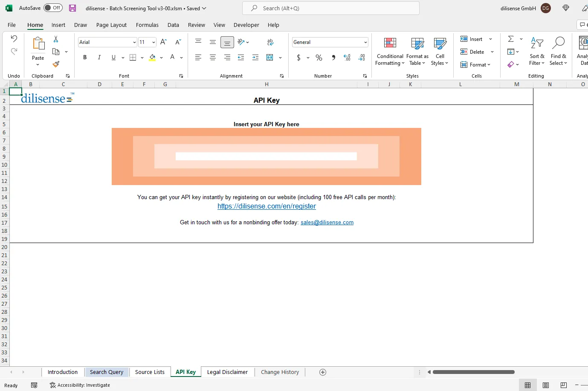The image size is (588, 391).
Task: Expand Conditional Formatting menu
Action: pyautogui.click(x=390, y=51)
